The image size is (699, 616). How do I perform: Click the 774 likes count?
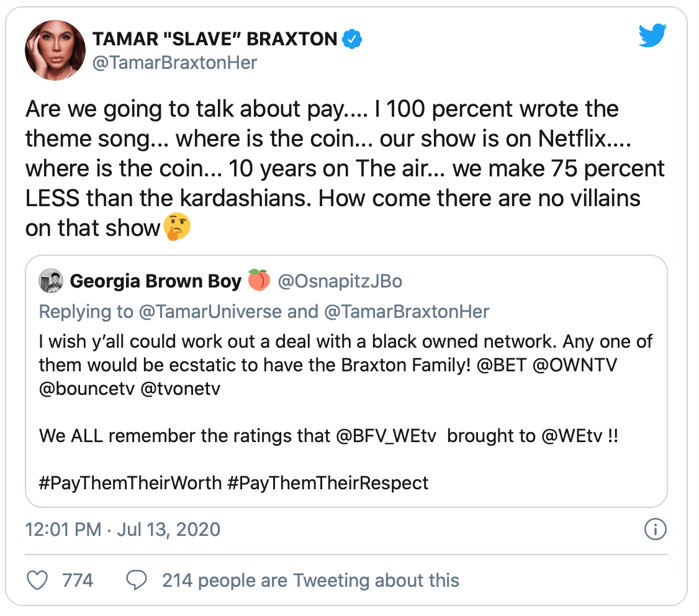pyautogui.click(x=78, y=581)
